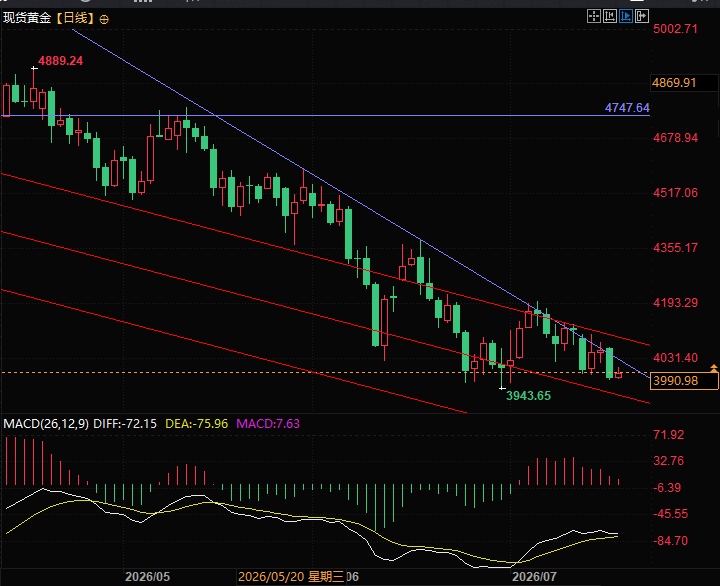Click the 32.76 MACD axis value

(x=669, y=461)
